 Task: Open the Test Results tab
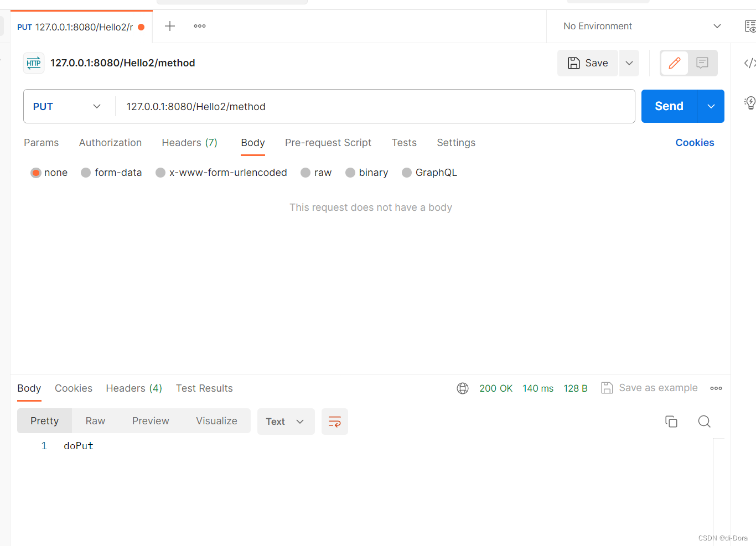(204, 388)
